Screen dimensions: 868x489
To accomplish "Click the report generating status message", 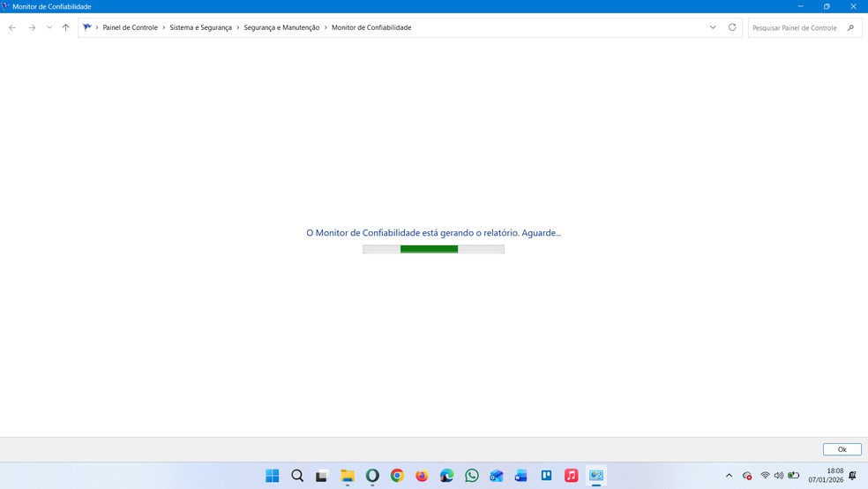I will coord(433,233).
